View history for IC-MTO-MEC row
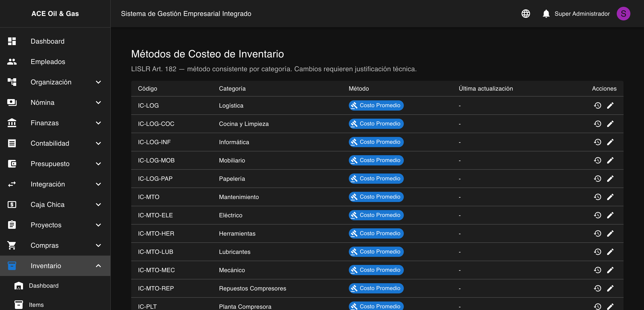The image size is (644, 310). click(x=598, y=270)
